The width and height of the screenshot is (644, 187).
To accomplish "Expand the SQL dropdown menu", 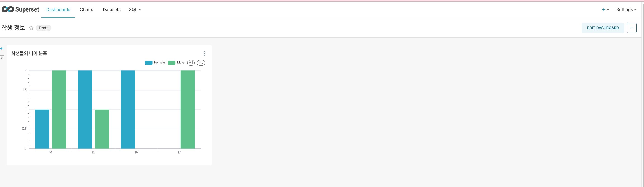I will pyautogui.click(x=135, y=9).
